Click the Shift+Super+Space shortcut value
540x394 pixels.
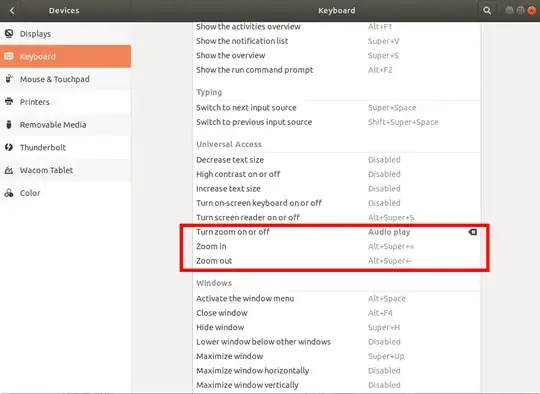point(403,122)
